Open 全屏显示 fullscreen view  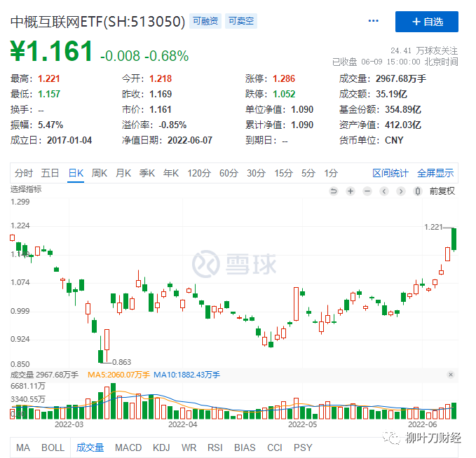pos(435,173)
